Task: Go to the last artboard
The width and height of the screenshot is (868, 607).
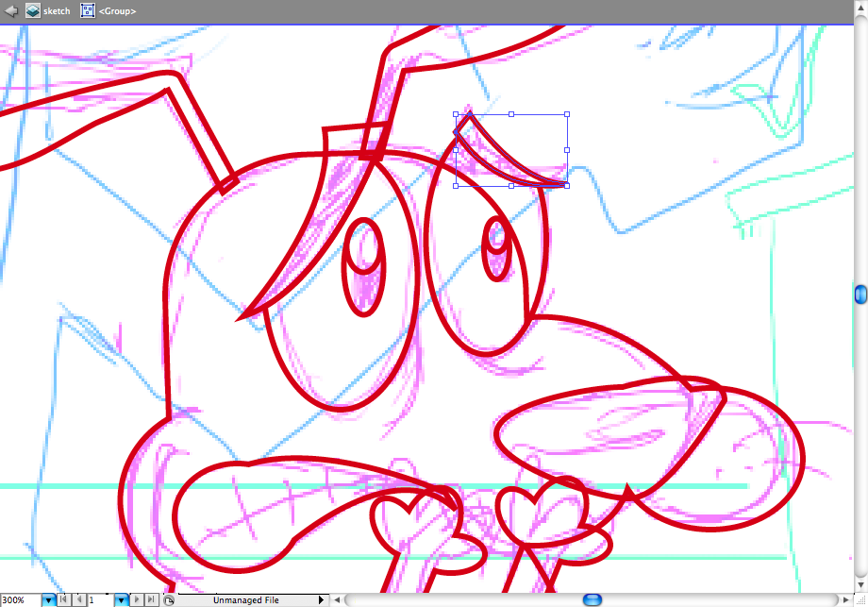Action: click(151, 599)
